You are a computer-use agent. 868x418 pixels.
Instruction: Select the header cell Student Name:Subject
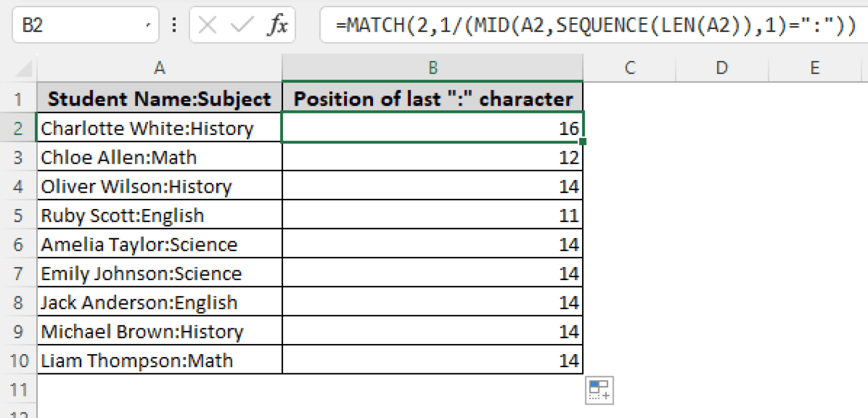point(160,98)
